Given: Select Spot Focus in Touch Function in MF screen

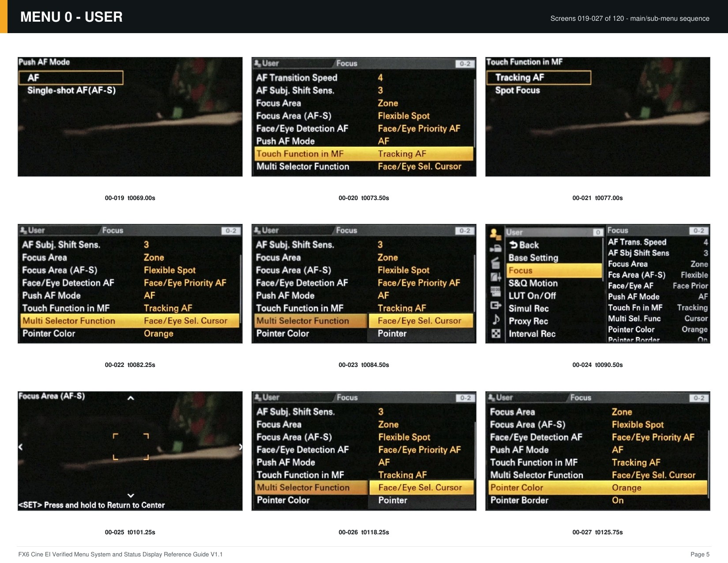Looking at the screenshot, I should 518,91.
